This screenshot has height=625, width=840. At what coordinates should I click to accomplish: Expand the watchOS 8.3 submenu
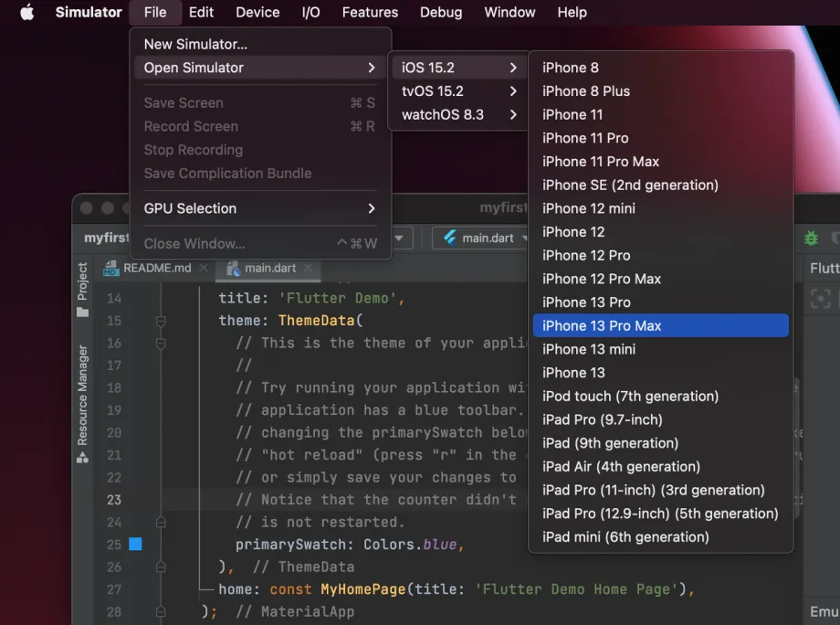[459, 115]
